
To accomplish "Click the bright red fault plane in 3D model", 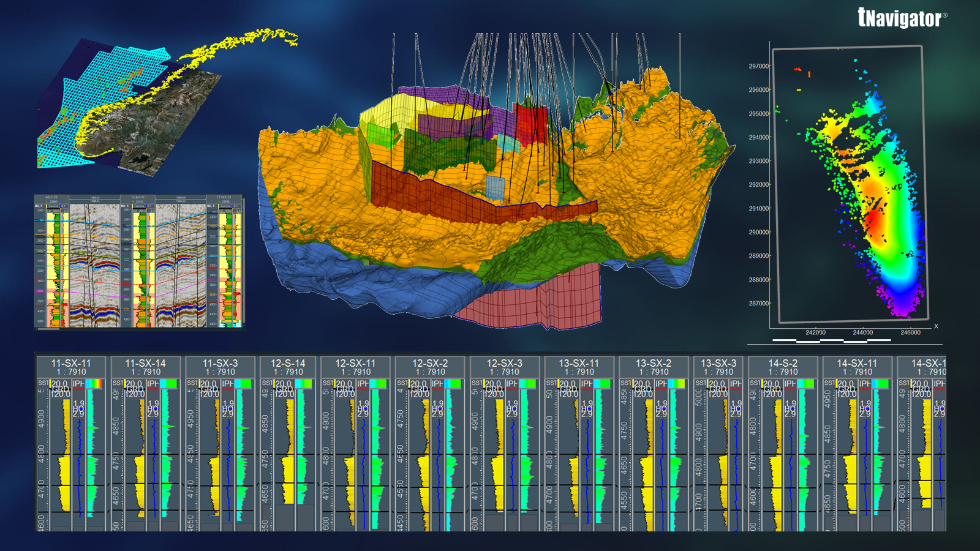I will pyautogui.click(x=530, y=122).
